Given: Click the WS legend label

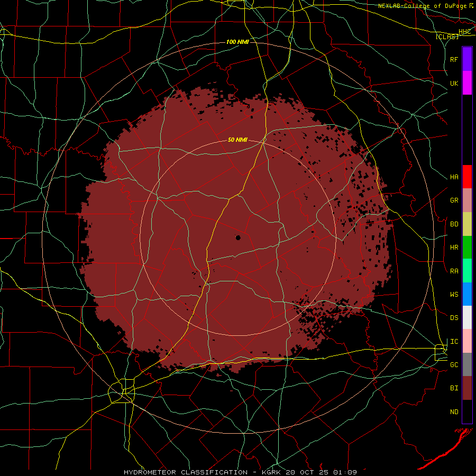Looking at the screenshot, I should coord(454,295).
